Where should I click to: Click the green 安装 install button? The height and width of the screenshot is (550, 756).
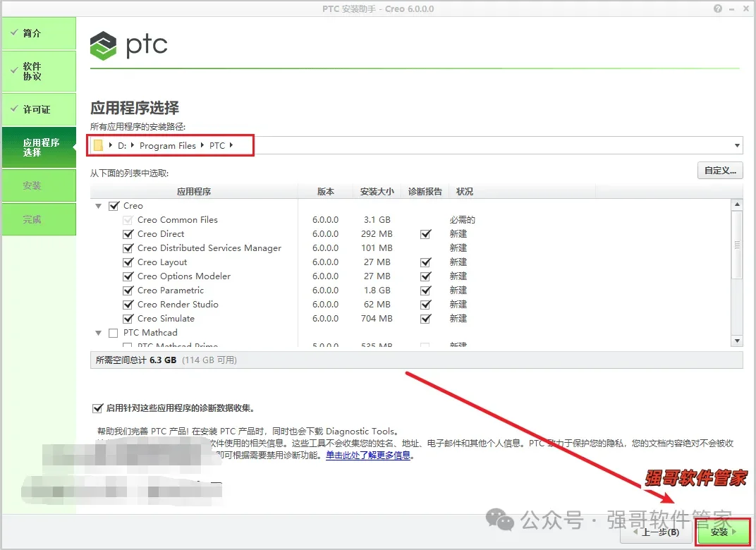(723, 532)
